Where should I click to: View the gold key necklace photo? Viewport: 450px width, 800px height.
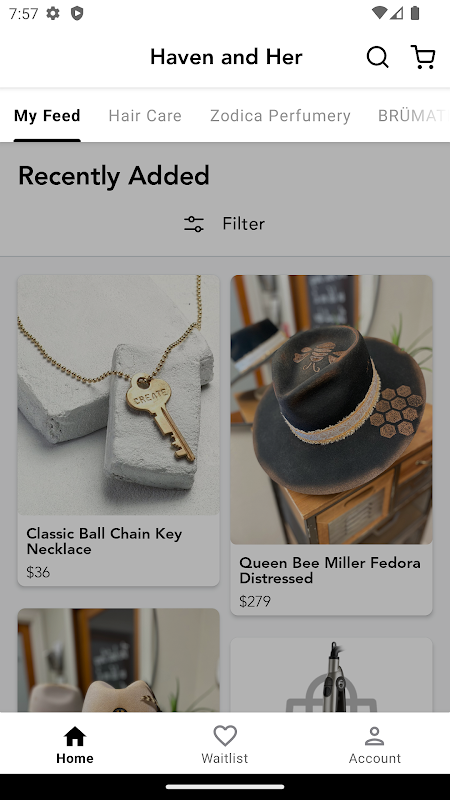[118, 395]
